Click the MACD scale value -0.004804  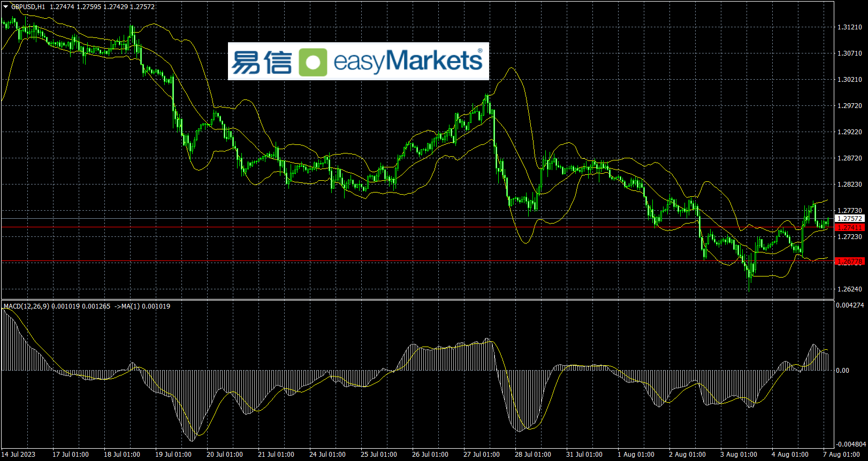[851, 444]
